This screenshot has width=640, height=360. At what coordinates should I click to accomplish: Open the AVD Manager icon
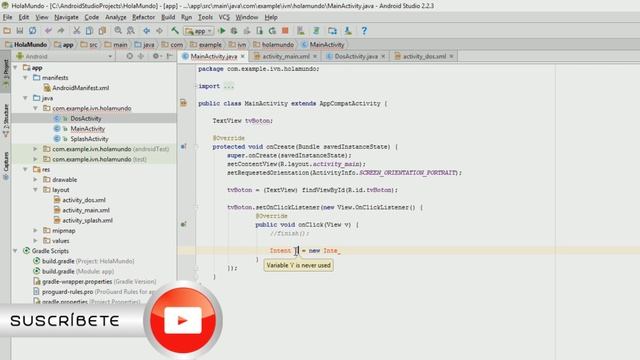point(301,31)
